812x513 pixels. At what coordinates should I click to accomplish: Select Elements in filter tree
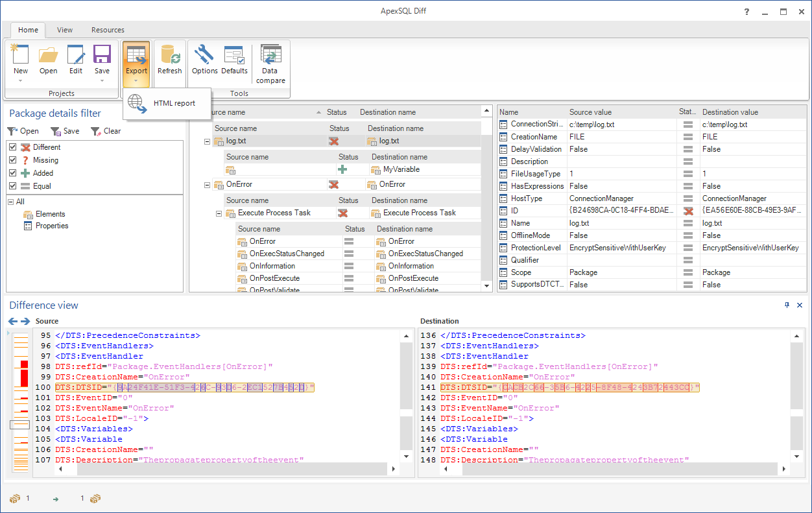[50, 214]
